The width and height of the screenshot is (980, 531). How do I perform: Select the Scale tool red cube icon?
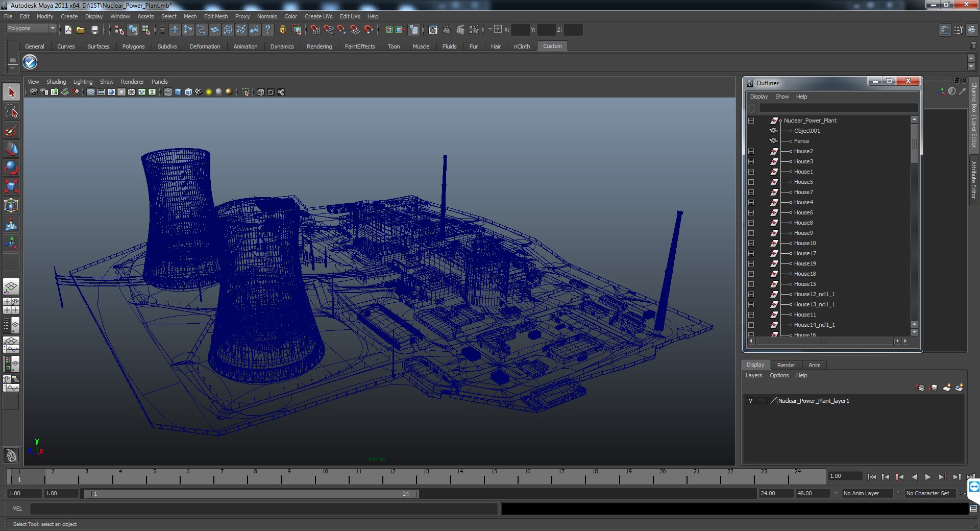click(11, 186)
